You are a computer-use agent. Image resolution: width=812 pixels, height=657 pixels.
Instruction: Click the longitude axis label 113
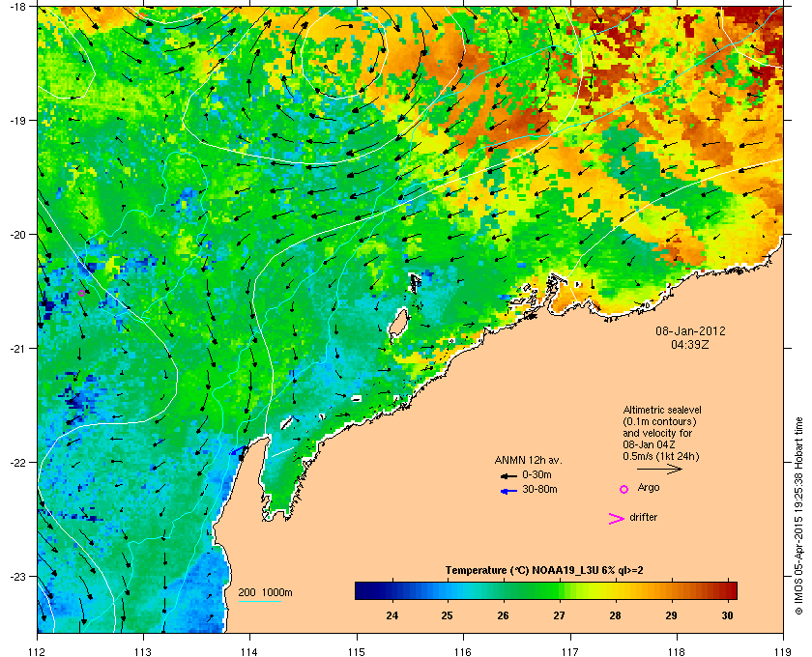(x=143, y=651)
